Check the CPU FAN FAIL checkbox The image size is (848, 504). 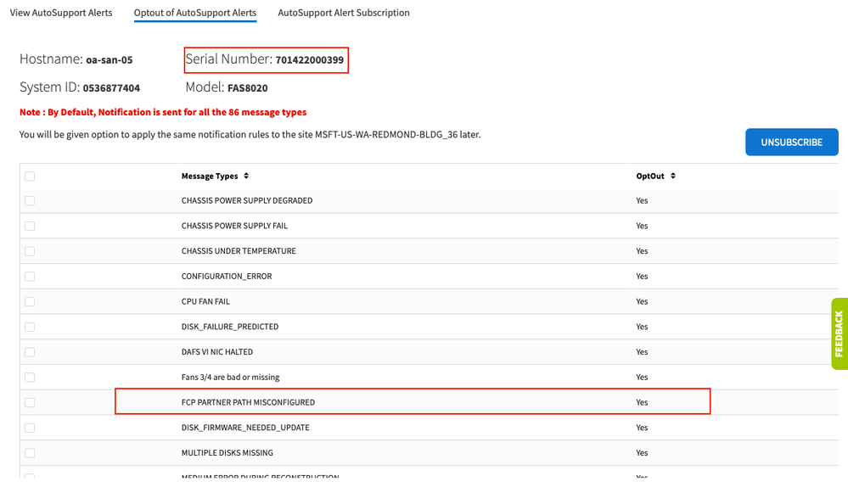30,301
